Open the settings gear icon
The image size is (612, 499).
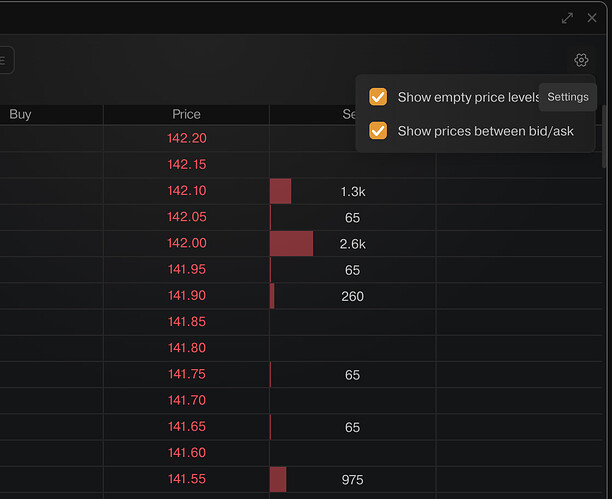click(581, 60)
